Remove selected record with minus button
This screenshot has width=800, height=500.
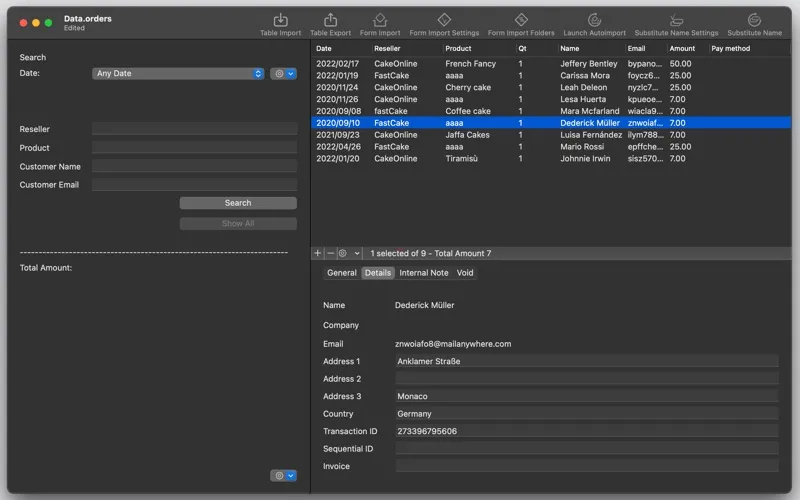(x=331, y=254)
